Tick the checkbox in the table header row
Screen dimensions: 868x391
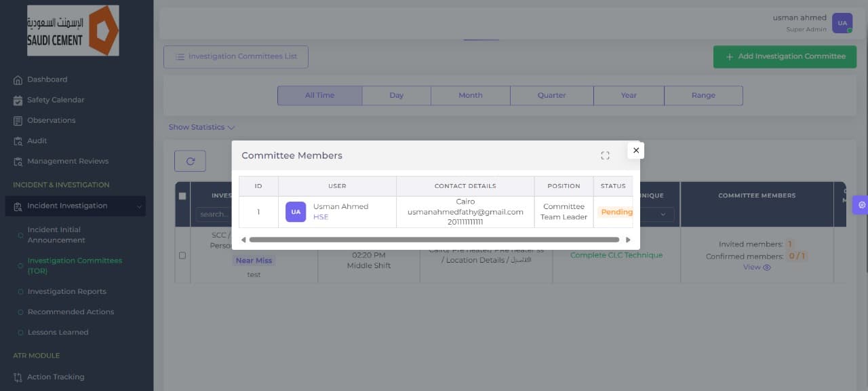(x=182, y=195)
